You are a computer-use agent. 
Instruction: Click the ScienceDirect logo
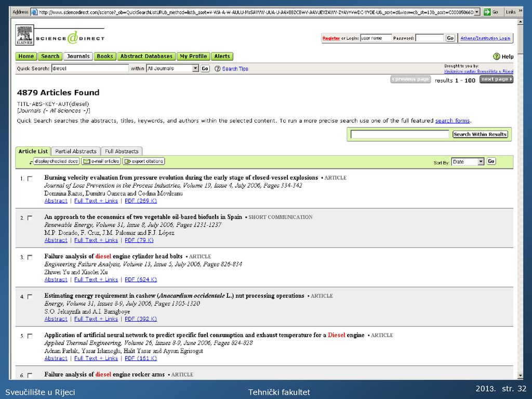pyautogui.click(x=70, y=38)
